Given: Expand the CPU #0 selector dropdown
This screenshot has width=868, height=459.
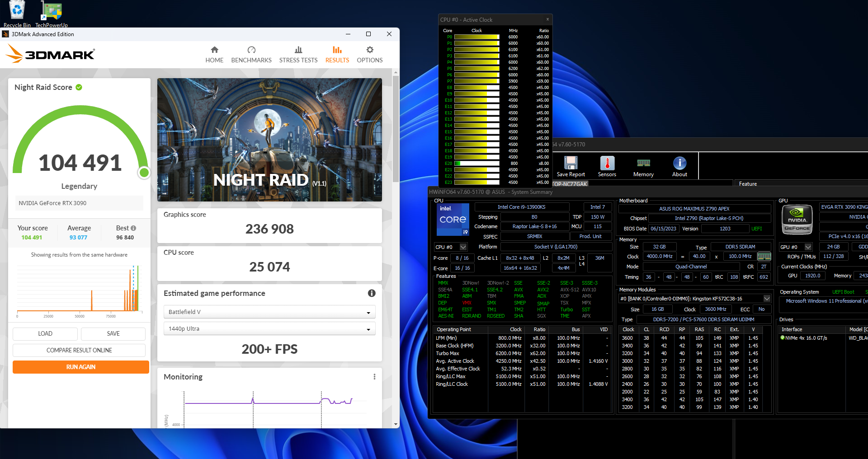Looking at the screenshot, I should 463,247.
